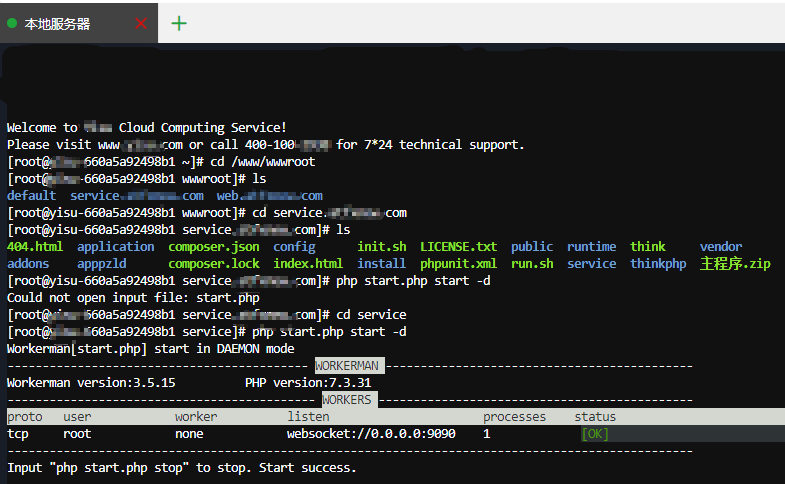Click the 'Could not open input file' error line
Viewport: 785px width, 484px height.
tap(133, 298)
